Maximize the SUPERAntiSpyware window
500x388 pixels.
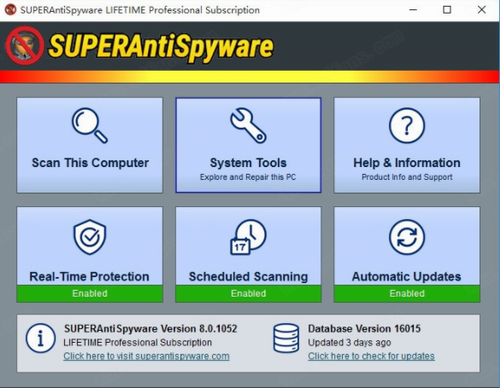[447, 10]
